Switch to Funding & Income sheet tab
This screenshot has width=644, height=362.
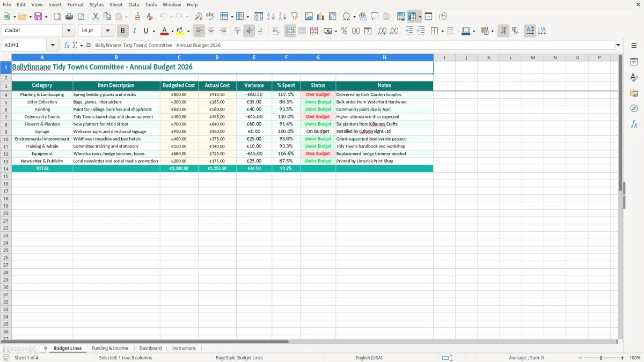[110, 349]
